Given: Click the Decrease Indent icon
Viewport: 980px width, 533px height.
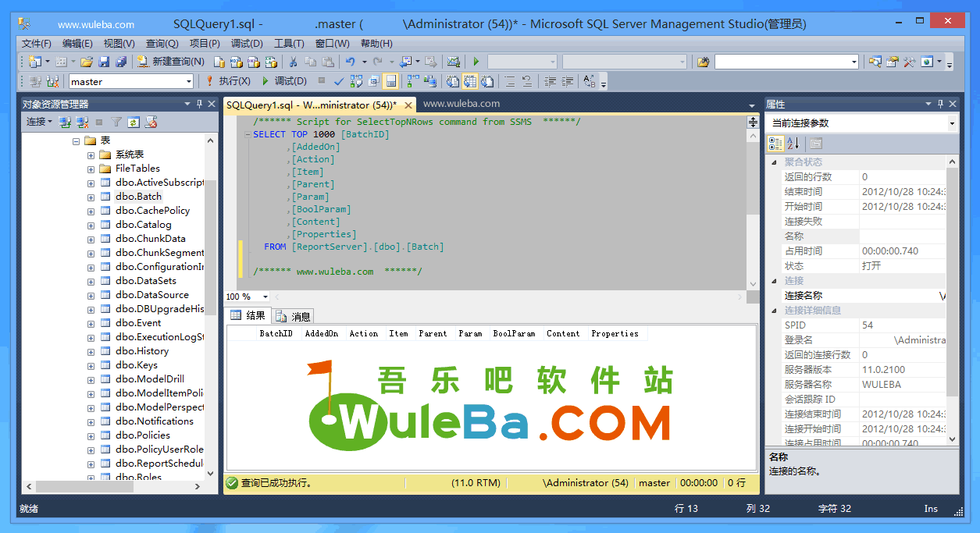Looking at the screenshot, I should (x=550, y=81).
